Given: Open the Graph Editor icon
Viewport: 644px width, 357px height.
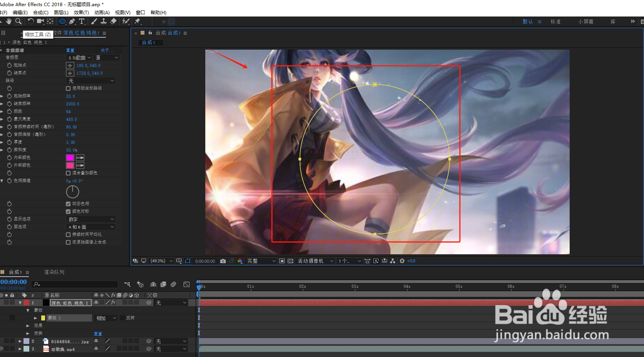Looking at the screenshot, I should (186, 284).
